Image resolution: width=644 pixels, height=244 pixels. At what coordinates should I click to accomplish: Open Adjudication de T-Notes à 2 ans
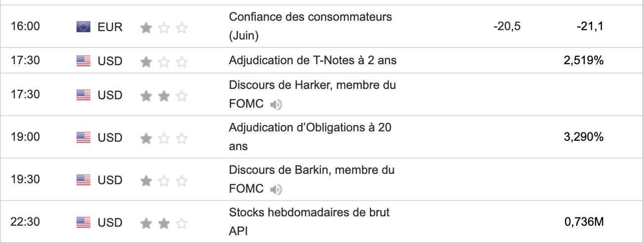[x=313, y=61]
